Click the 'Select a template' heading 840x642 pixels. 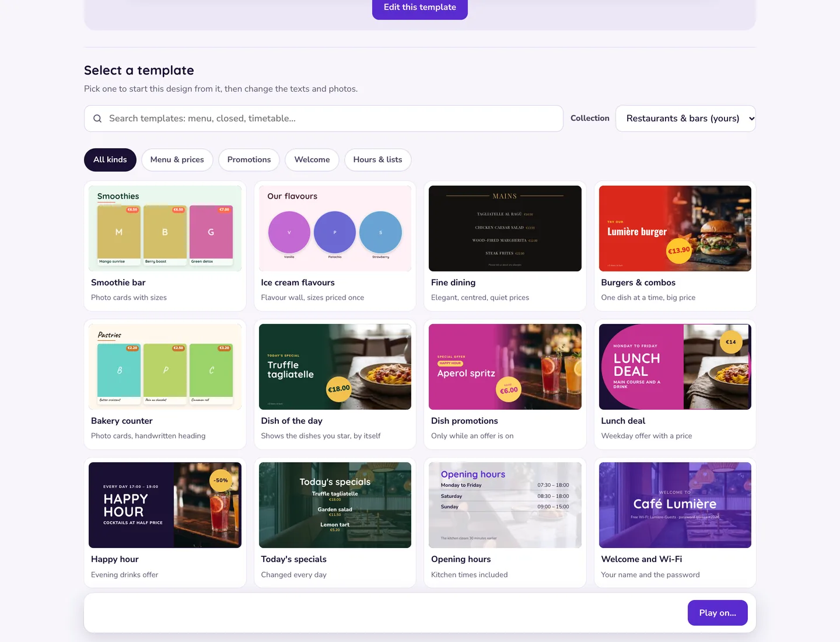(139, 71)
